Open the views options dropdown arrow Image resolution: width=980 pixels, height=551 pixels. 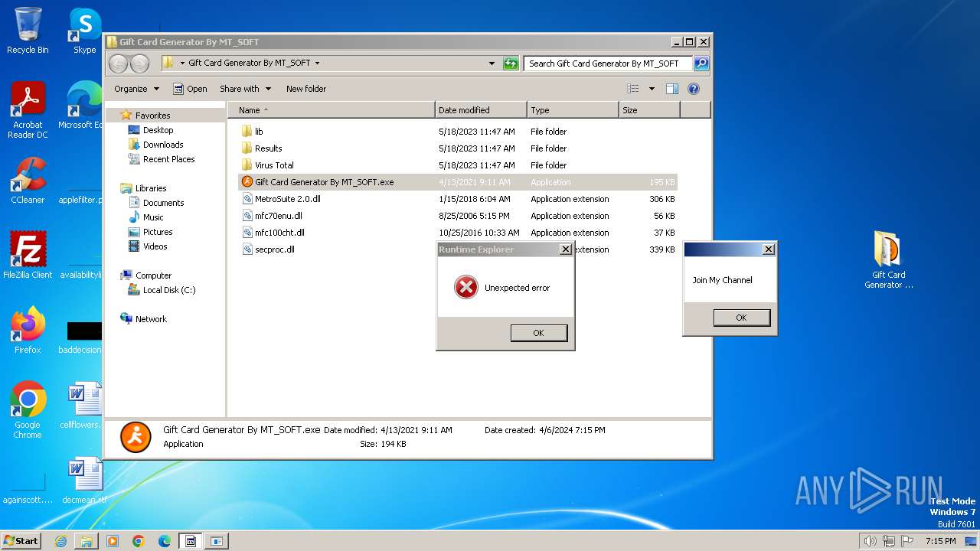[x=652, y=89]
